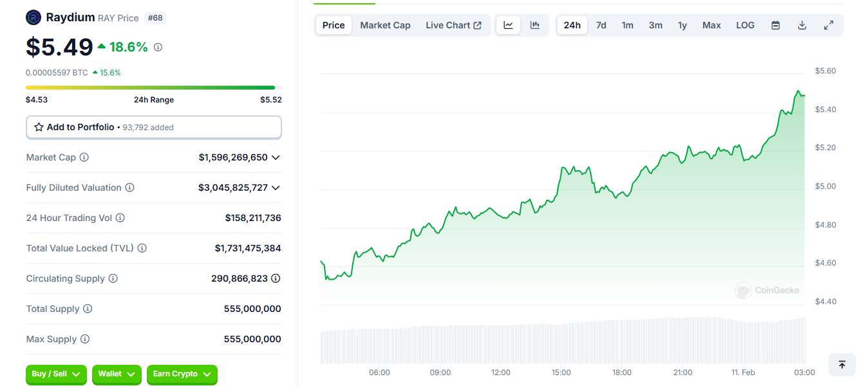Screen dimensions: 868x388
Task: Select the 1y time range
Action: (x=683, y=25)
